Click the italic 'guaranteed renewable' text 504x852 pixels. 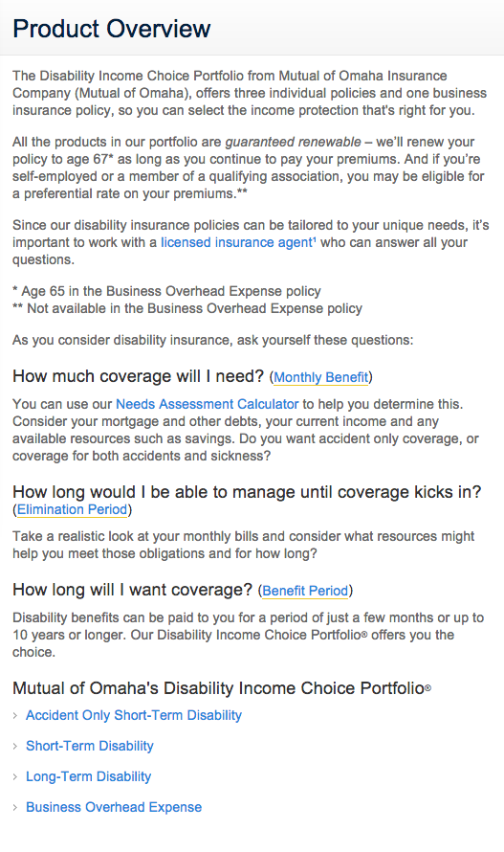pos(293,143)
